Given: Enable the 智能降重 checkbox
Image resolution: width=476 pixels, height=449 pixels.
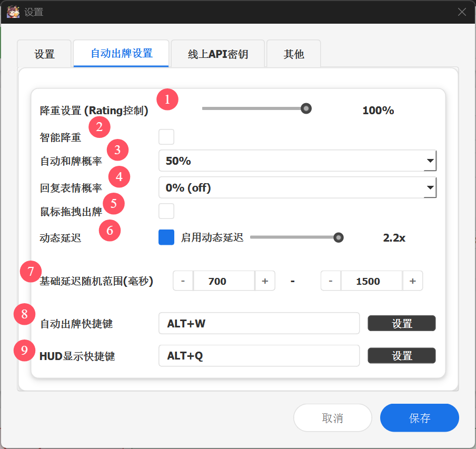Looking at the screenshot, I should [x=166, y=136].
